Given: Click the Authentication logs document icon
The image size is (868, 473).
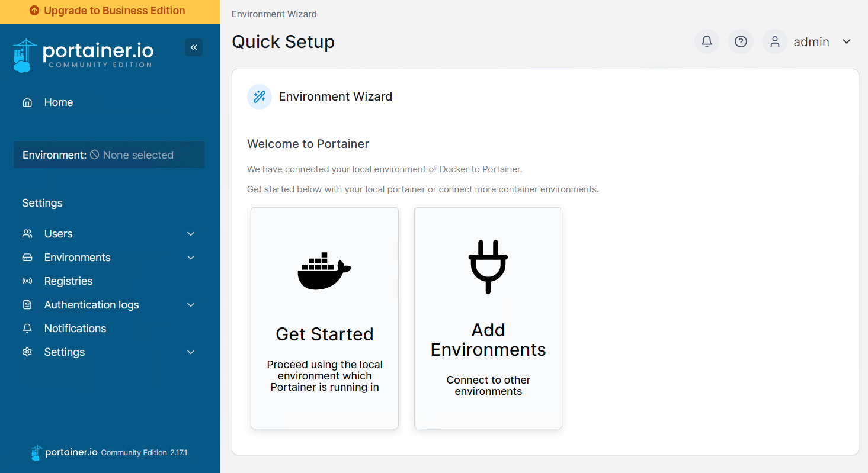Looking at the screenshot, I should 27,305.
